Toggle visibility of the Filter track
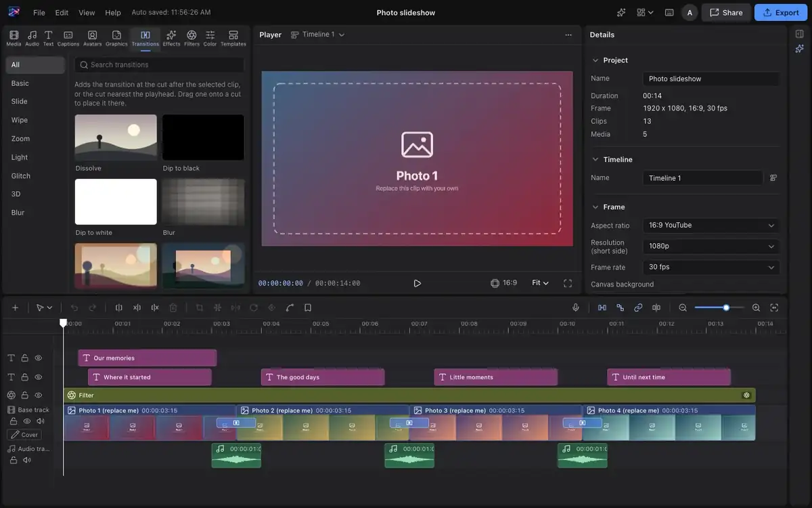Viewport: 812px width, 508px height. point(39,395)
